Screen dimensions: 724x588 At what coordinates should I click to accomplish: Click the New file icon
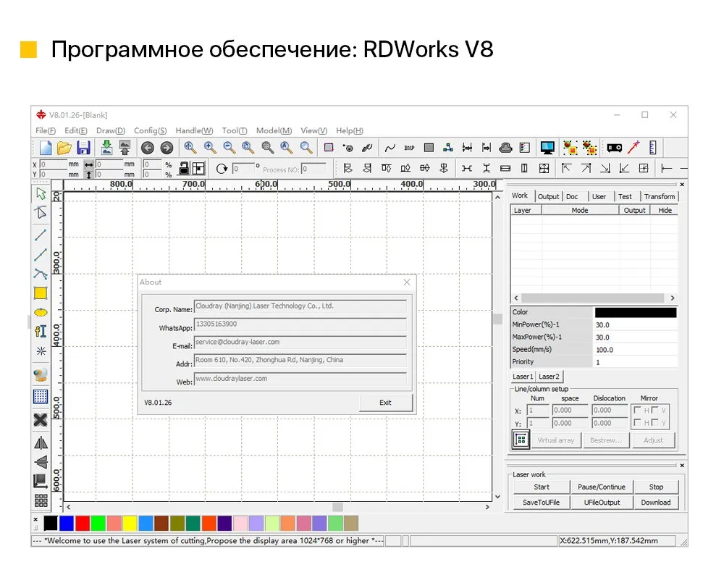click(x=45, y=148)
